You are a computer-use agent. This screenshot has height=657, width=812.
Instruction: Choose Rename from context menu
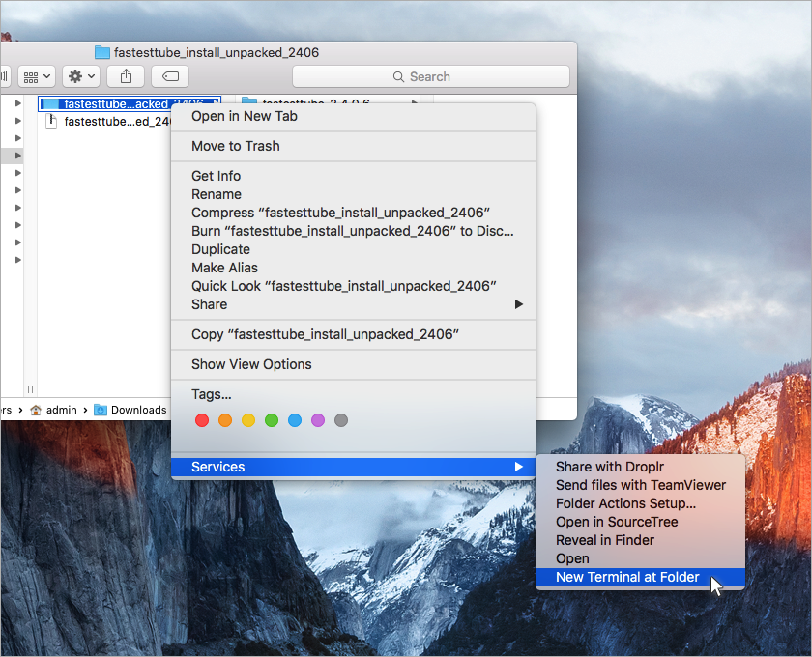pyautogui.click(x=353, y=194)
